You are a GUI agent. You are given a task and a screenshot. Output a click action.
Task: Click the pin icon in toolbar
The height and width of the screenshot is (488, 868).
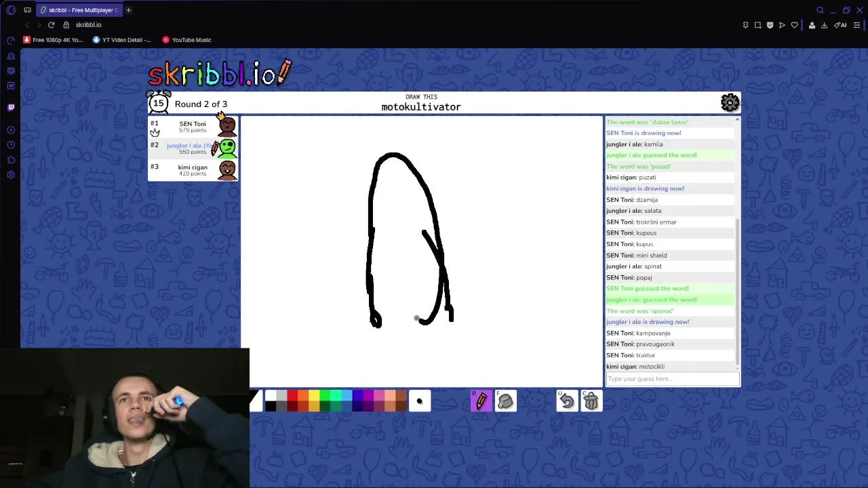point(745,25)
